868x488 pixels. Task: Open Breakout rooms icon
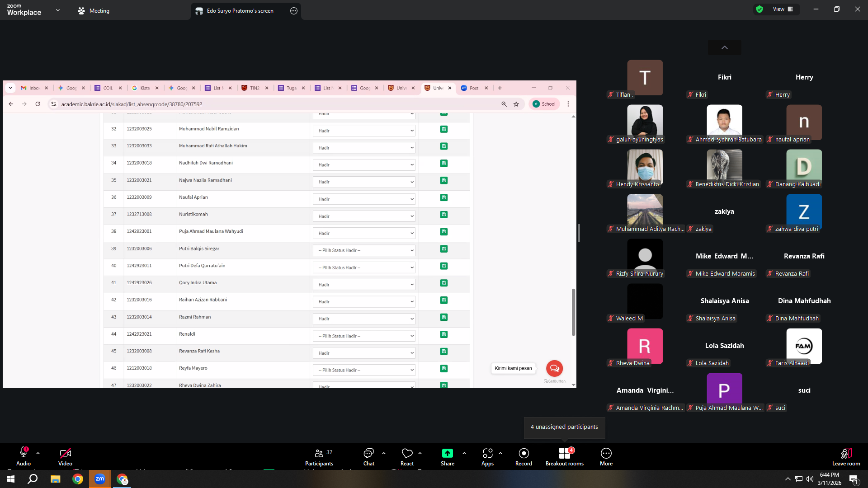(564, 453)
